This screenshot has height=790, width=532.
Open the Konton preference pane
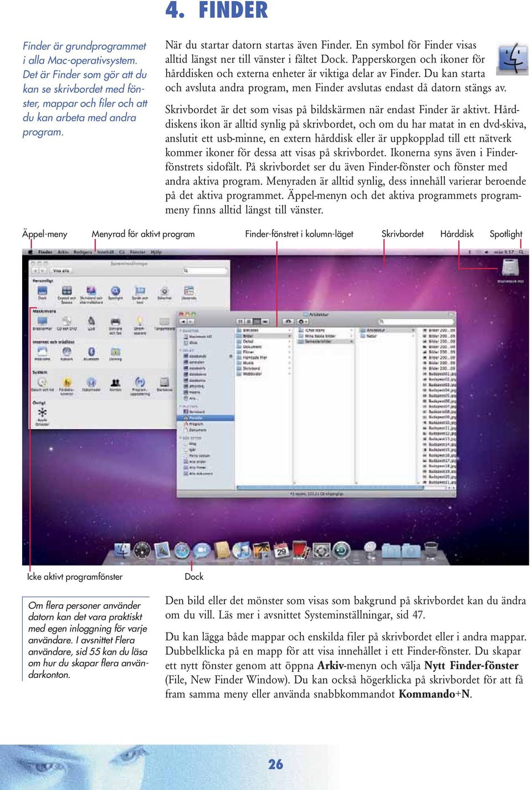115,384
